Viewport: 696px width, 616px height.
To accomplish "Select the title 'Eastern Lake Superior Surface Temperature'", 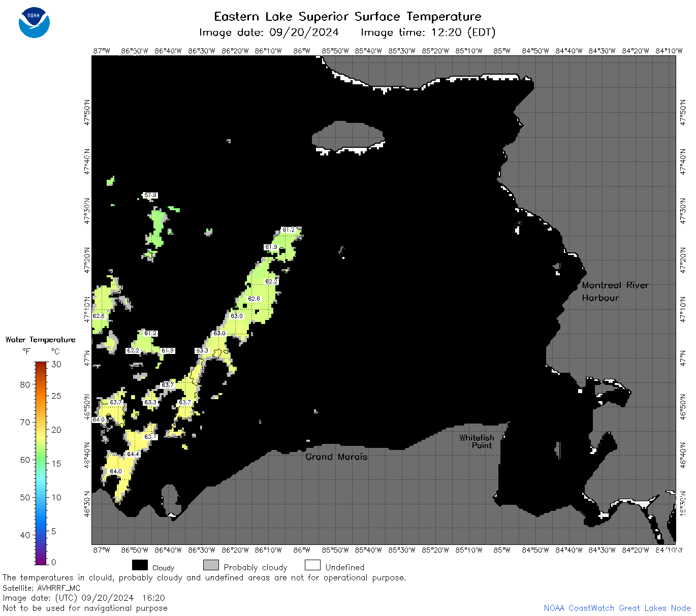I will [347, 17].
